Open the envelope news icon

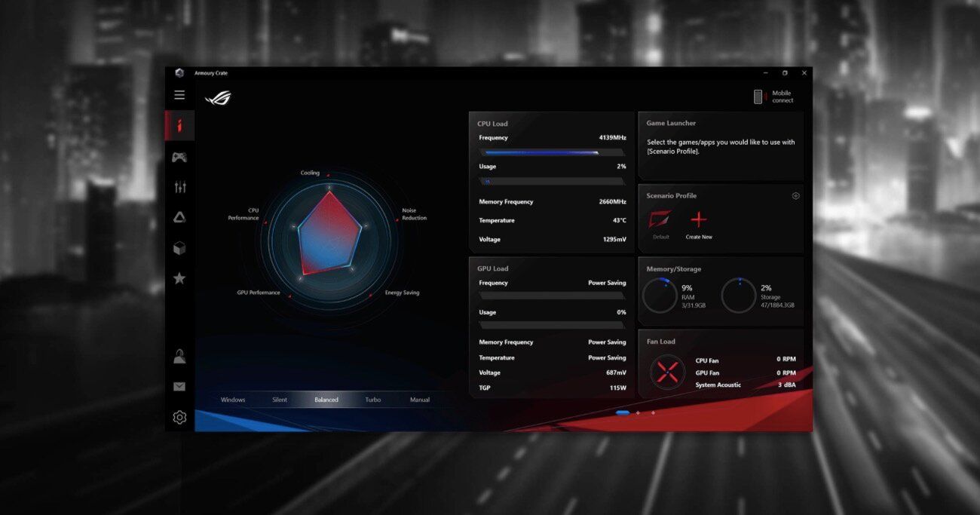coord(179,387)
